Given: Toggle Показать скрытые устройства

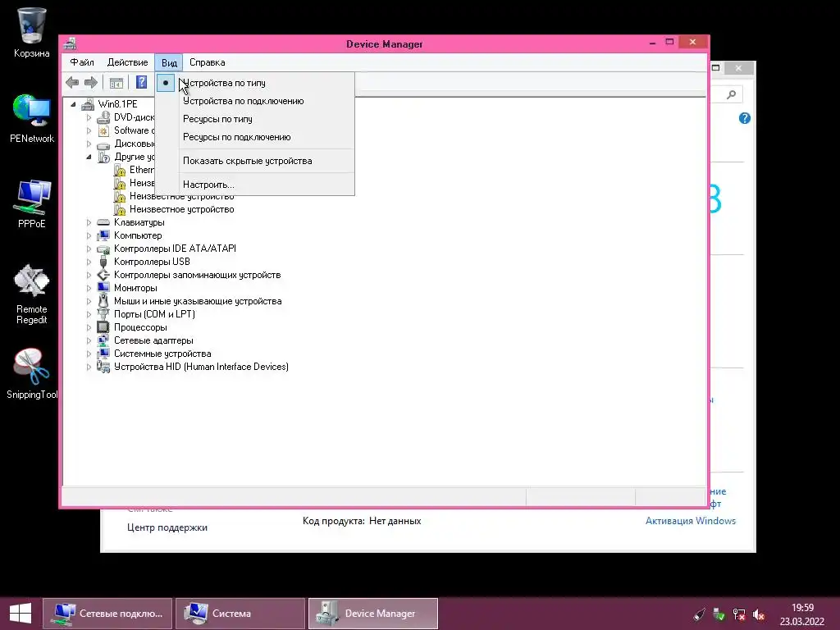Looking at the screenshot, I should coord(256,161).
